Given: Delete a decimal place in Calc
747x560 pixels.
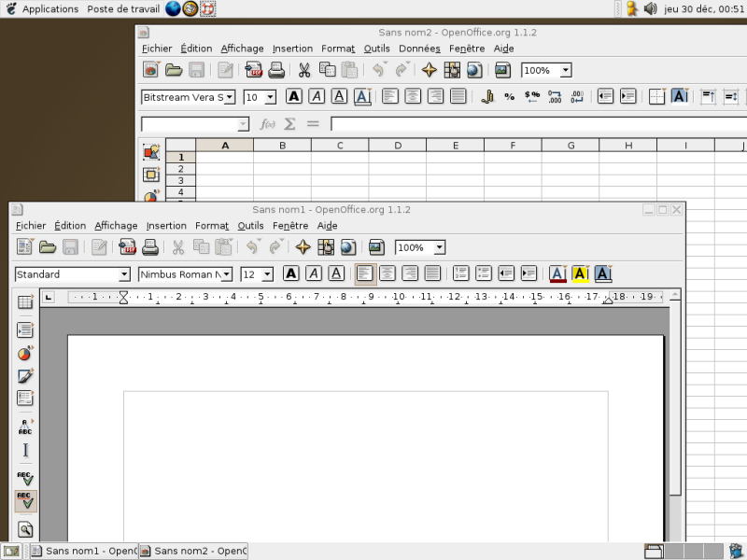Looking at the screenshot, I should 577,97.
